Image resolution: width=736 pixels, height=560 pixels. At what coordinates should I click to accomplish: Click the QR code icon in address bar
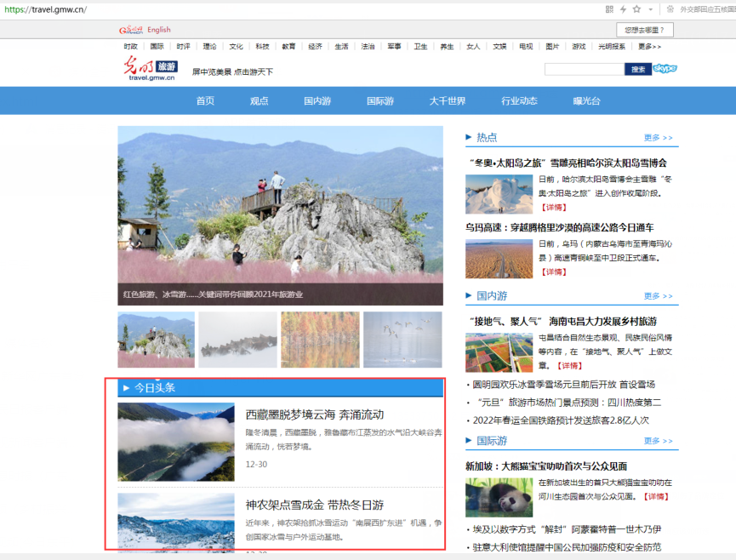609,9
